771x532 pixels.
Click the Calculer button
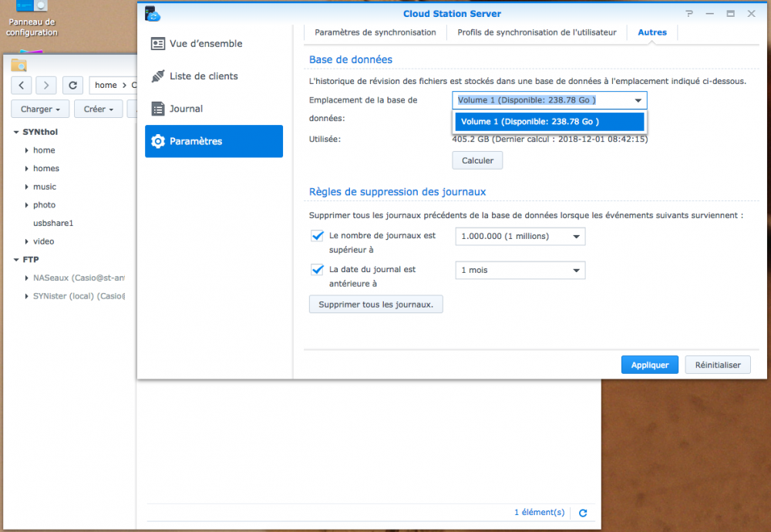[477, 161]
